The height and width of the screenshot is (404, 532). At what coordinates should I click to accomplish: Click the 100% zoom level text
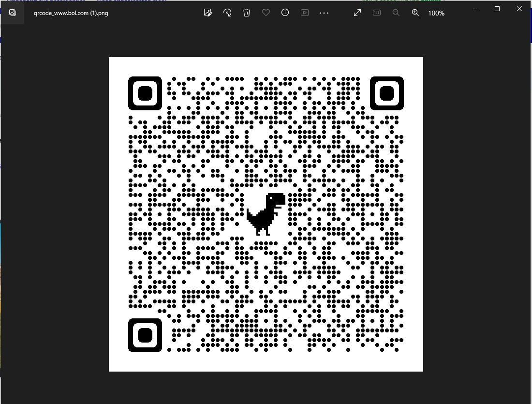click(436, 13)
